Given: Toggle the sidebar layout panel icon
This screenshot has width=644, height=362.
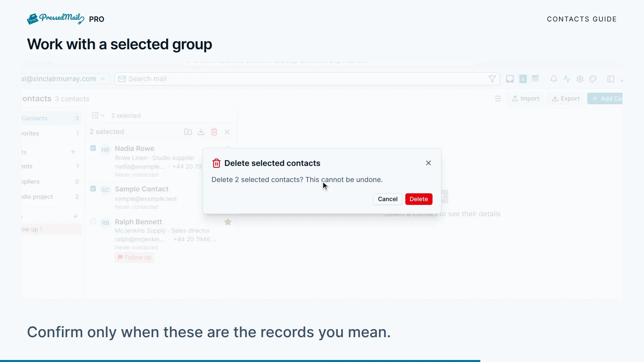Looking at the screenshot, I should [610, 79].
